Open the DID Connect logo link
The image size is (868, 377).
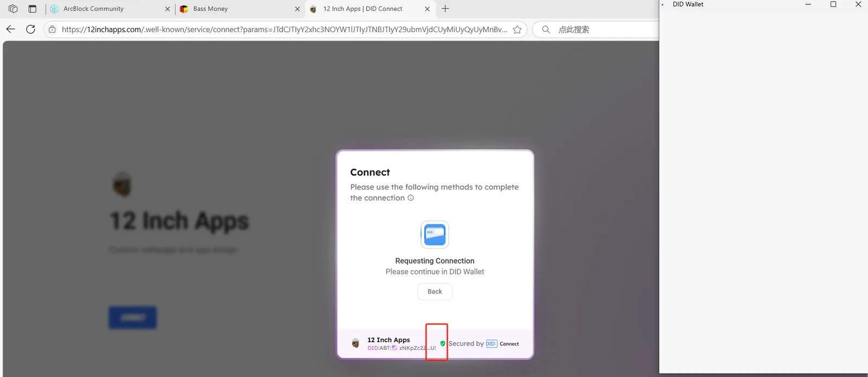coord(502,343)
